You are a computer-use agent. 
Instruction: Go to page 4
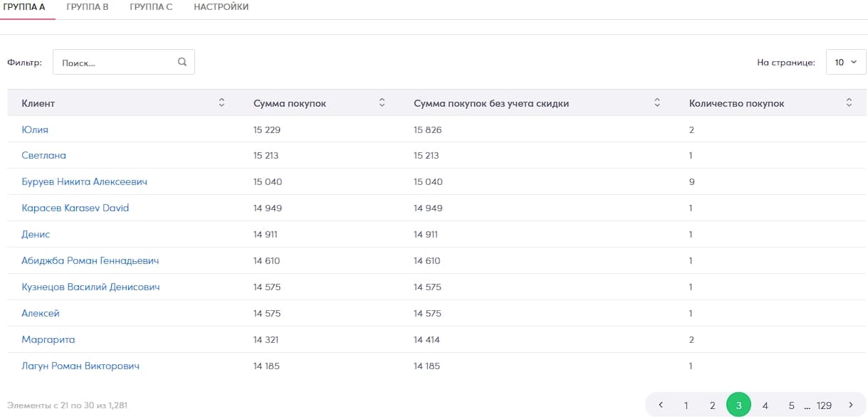click(x=765, y=405)
